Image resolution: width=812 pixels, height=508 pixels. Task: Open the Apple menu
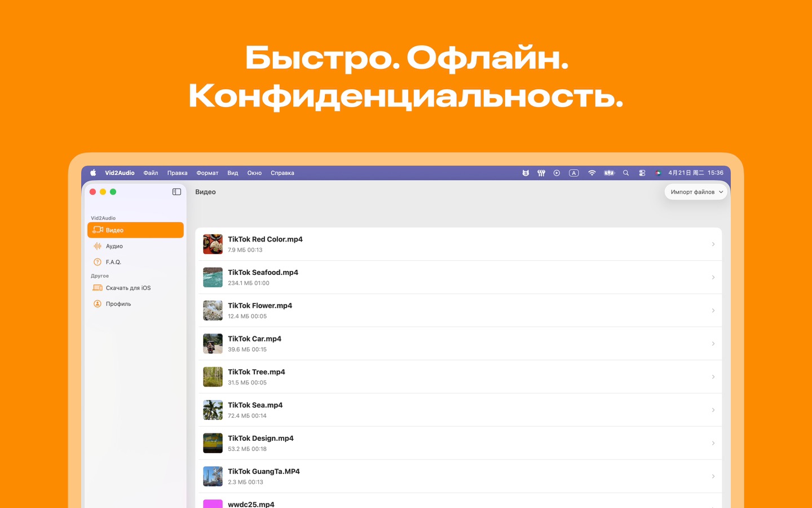(93, 173)
